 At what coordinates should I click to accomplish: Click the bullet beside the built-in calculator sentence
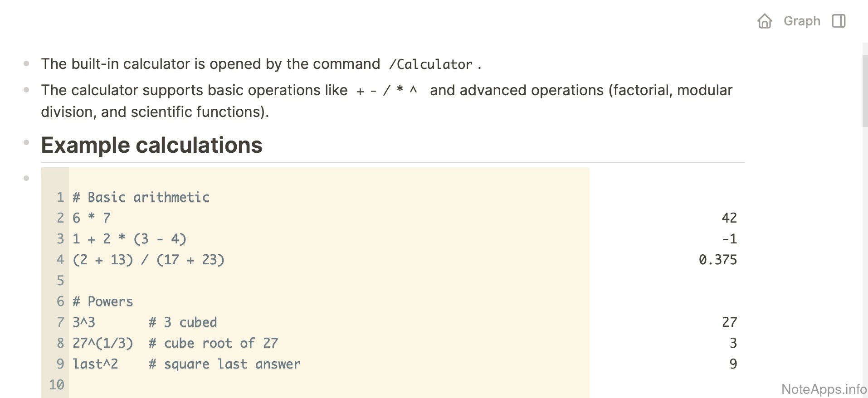coord(26,64)
